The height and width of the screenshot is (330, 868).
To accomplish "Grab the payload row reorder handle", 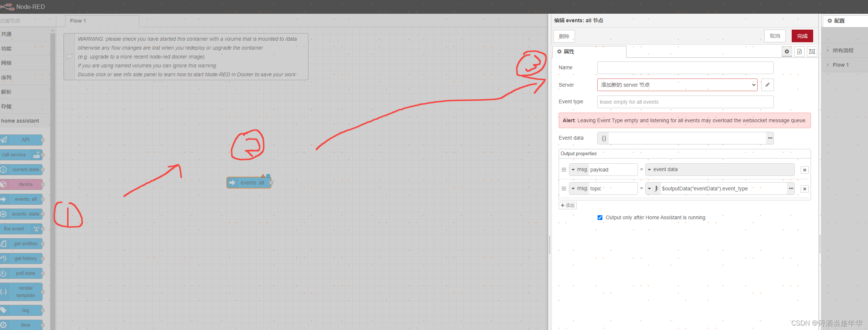I will pos(564,170).
